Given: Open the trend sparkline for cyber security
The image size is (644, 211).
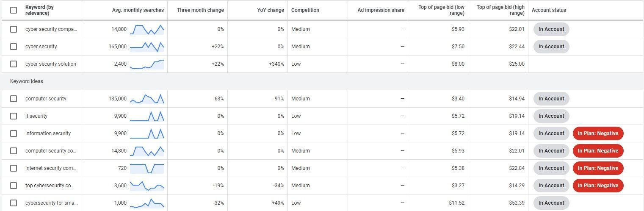Looking at the screenshot, I should (x=147, y=47).
